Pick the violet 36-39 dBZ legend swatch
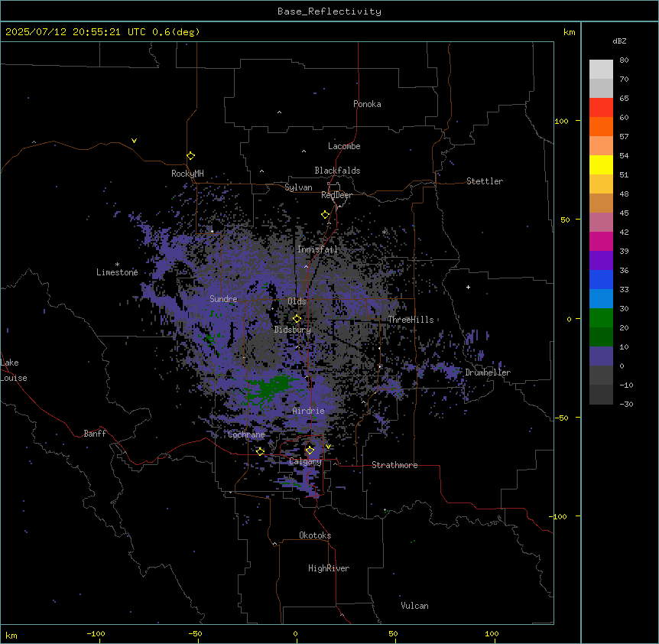 [x=601, y=261]
